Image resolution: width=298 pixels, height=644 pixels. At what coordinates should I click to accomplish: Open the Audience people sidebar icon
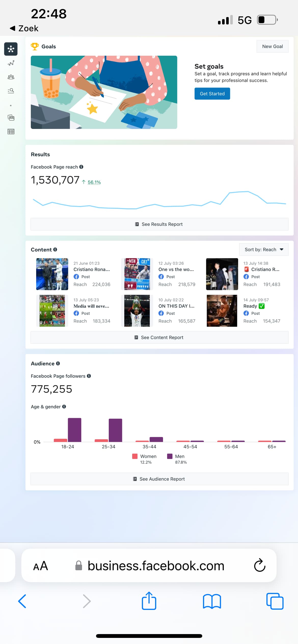pyautogui.click(x=11, y=77)
